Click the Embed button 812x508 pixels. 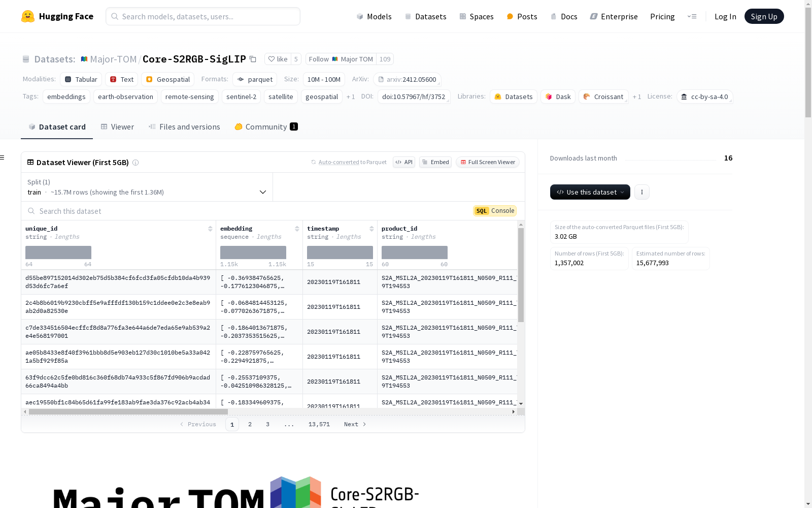point(435,162)
